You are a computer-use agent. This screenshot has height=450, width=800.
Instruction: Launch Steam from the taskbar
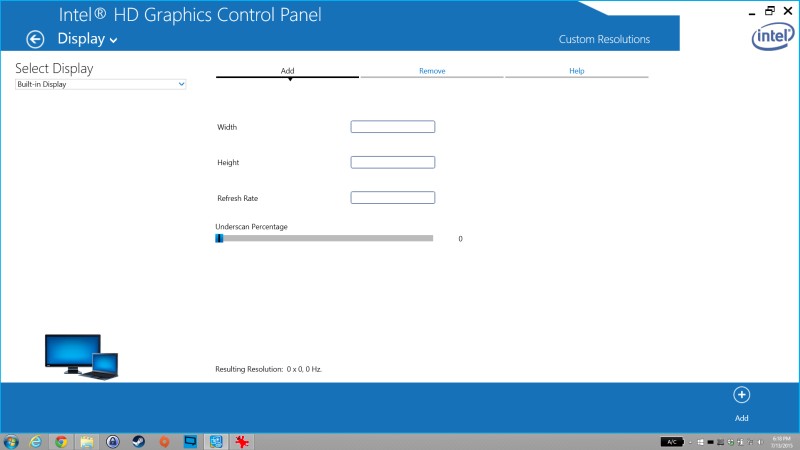point(139,441)
